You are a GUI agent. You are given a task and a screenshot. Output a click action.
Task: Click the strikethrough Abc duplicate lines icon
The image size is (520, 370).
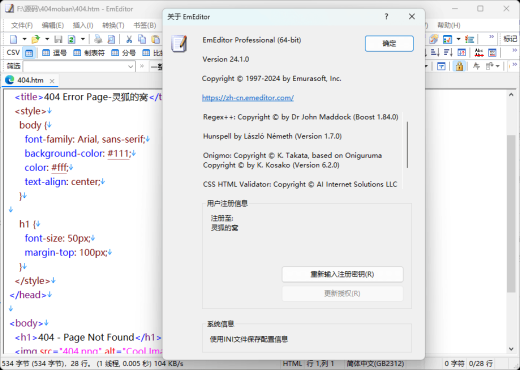[x=479, y=52]
